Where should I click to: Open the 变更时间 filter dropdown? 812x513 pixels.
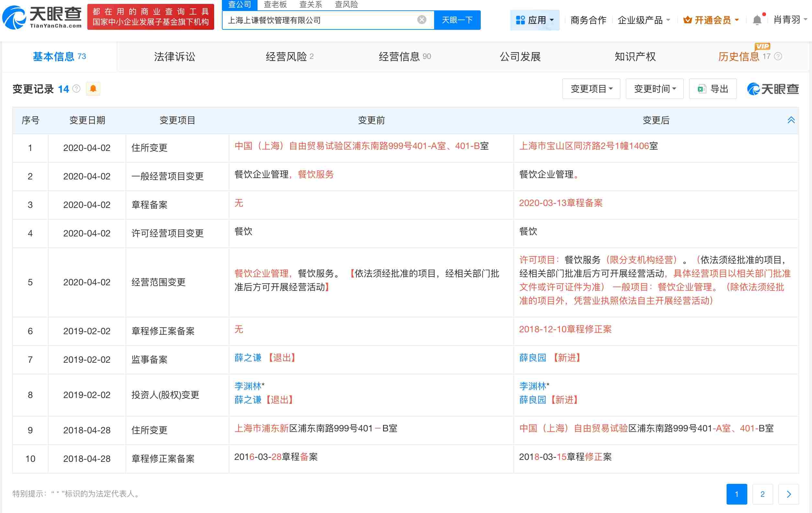(x=654, y=89)
